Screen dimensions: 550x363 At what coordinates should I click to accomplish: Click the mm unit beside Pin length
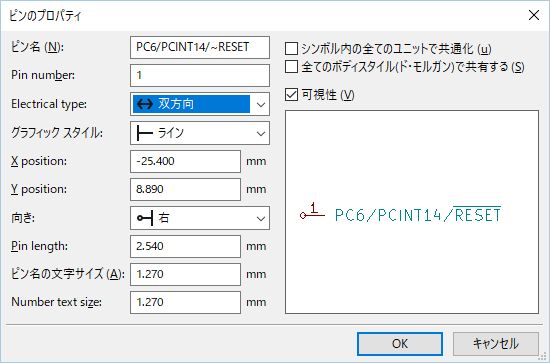[x=256, y=247]
